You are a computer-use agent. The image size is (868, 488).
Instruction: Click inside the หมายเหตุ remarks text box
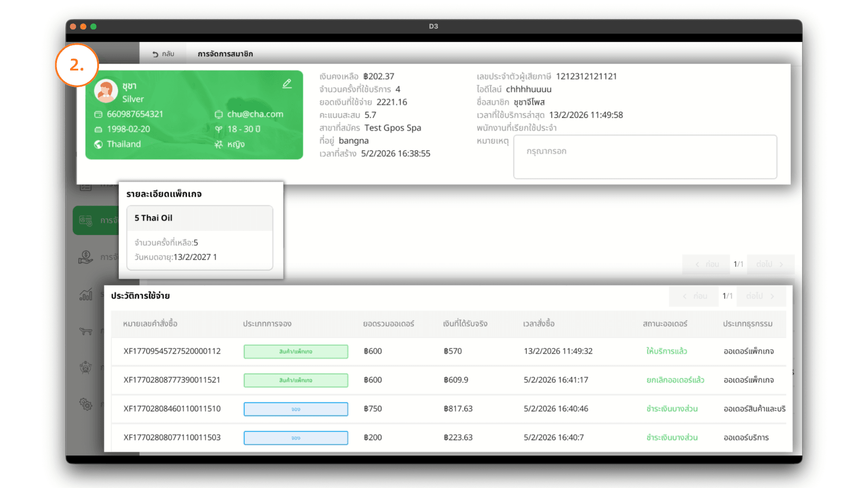click(645, 157)
